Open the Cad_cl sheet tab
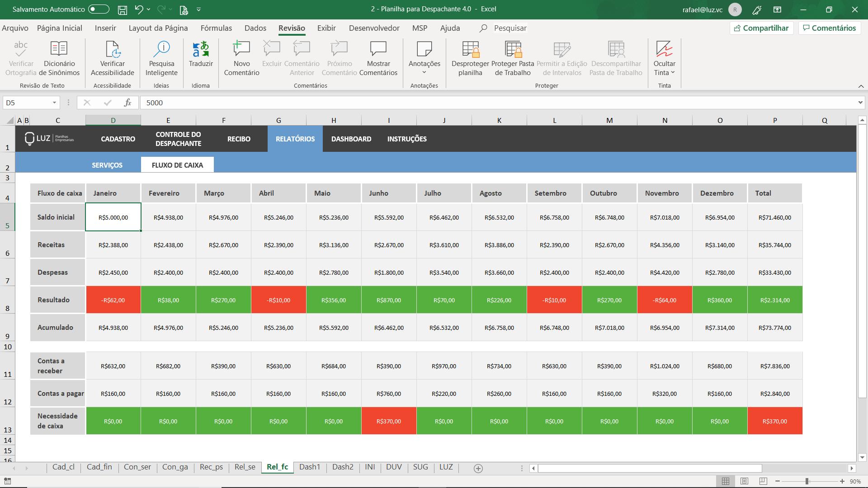The width and height of the screenshot is (868, 488). pyautogui.click(x=63, y=467)
